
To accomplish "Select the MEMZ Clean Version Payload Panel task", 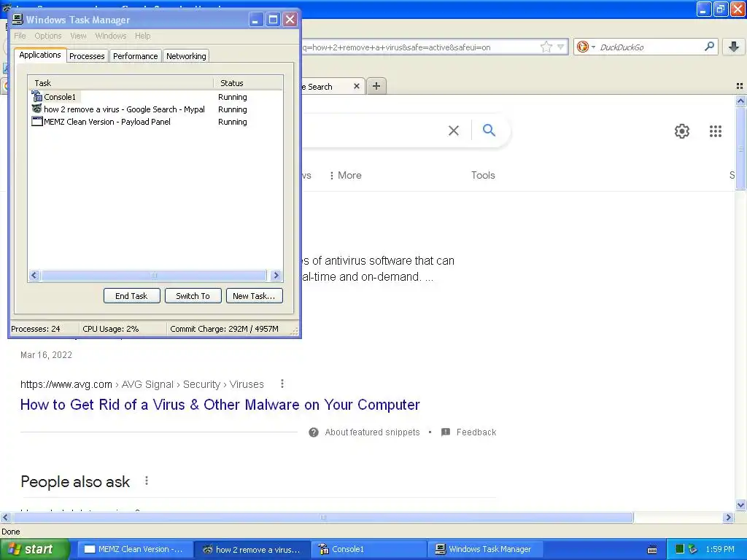I will (x=155, y=122).
